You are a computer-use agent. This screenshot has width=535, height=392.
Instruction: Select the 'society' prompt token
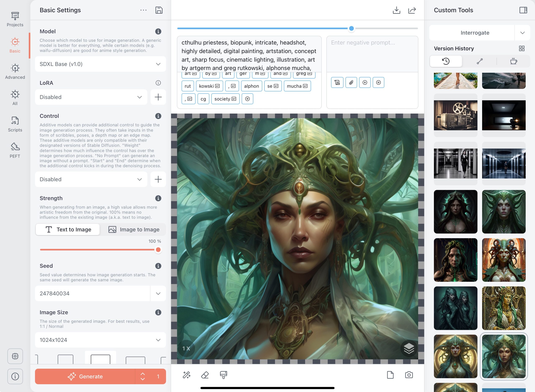225,99
